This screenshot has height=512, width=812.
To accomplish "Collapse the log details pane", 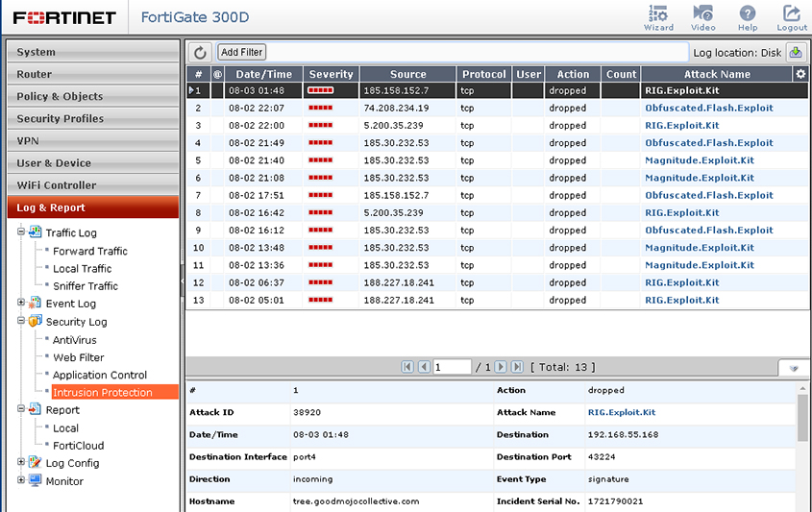I will click(x=794, y=368).
